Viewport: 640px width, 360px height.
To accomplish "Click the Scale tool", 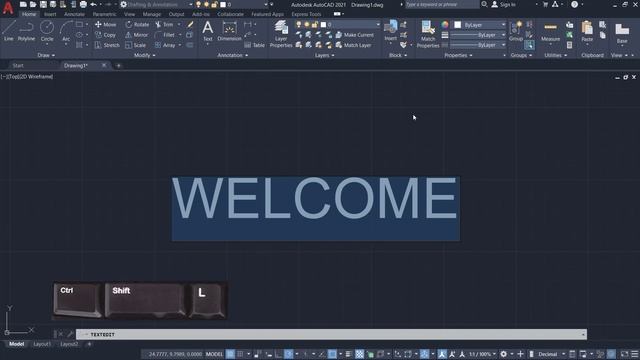I will click(x=136, y=45).
